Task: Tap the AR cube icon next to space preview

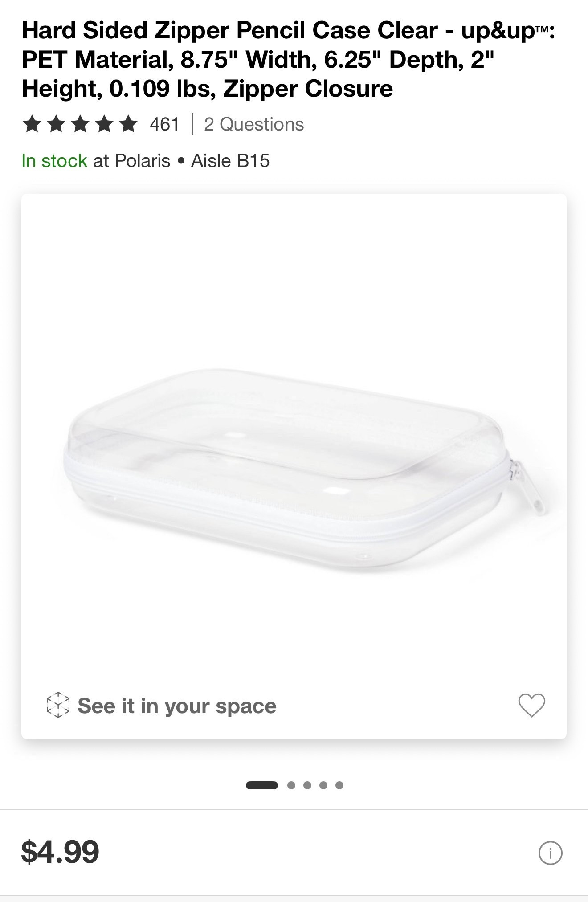Action: [x=59, y=705]
